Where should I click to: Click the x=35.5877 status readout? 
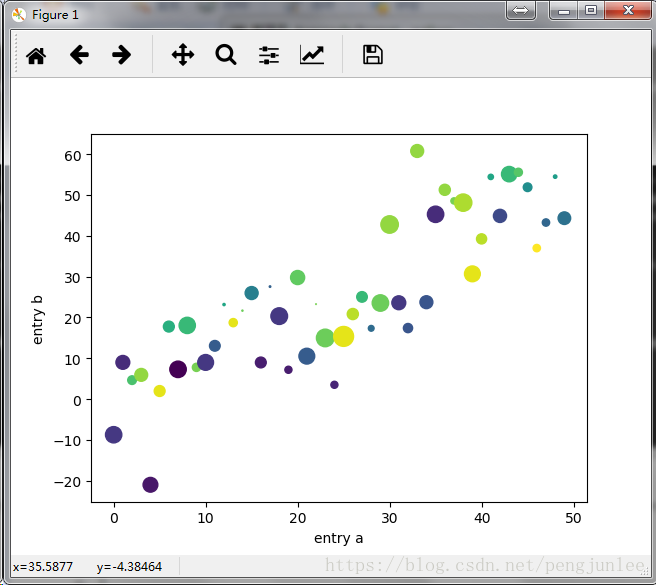click(43, 567)
